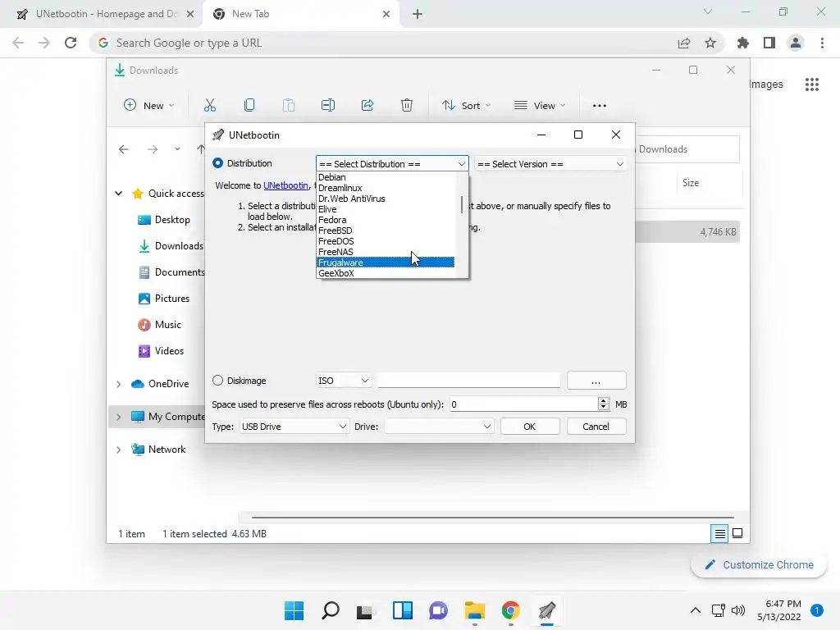Viewport: 840px width, 630px height.
Task: Reload the Chrome page
Action: point(71,43)
